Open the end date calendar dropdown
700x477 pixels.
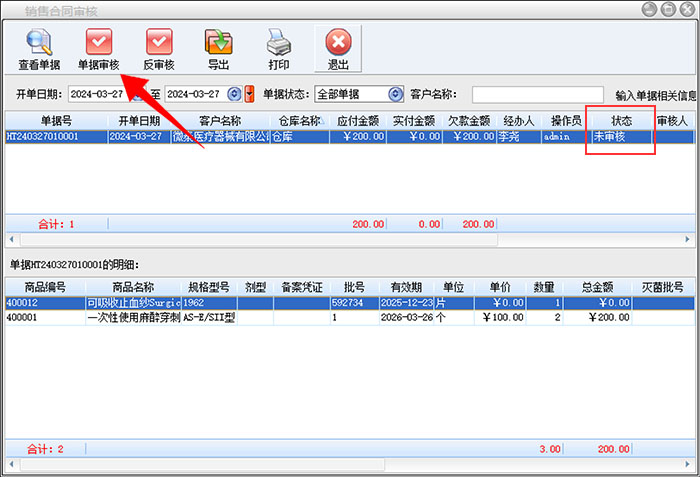pyautogui.click(x=235, y=94)
